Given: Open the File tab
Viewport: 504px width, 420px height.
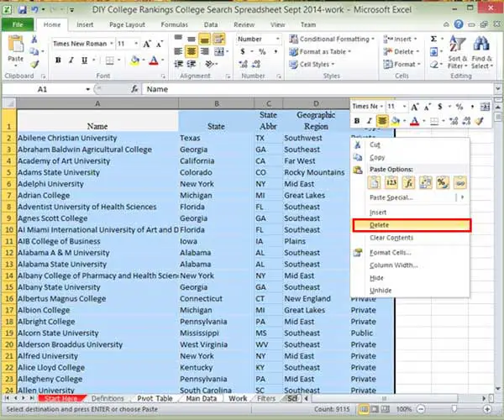Looking at the screenshot, I should [x=18, y=24].
